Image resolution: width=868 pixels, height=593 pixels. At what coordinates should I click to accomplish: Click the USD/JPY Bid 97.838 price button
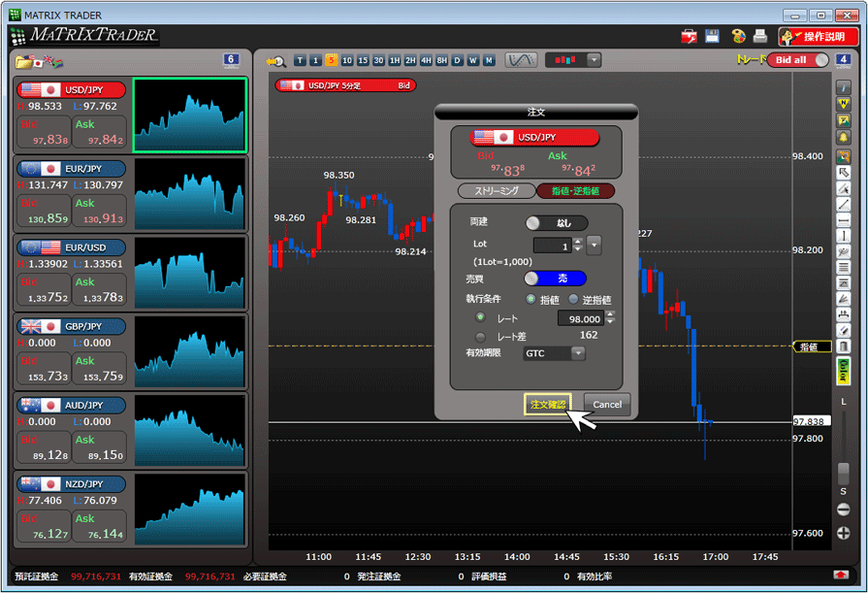[x=44, y=132]
